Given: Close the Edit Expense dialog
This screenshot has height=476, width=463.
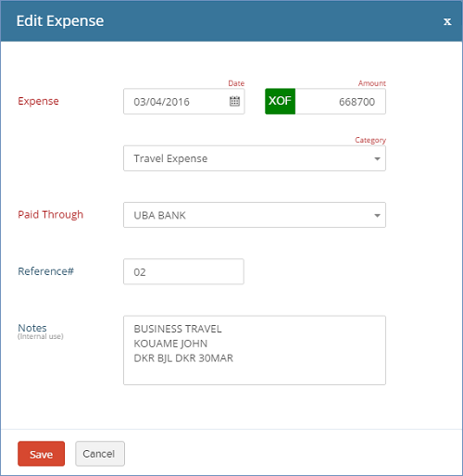Looking at the screenshot, I should tap(447, 21).
